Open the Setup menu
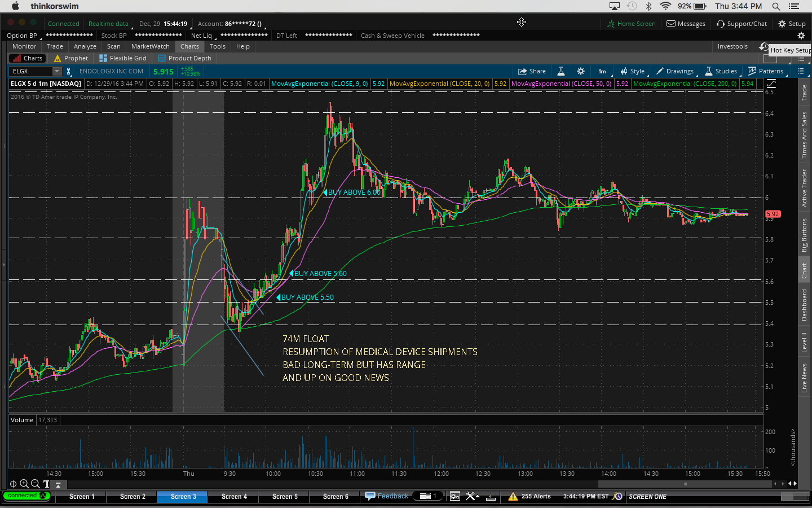 tap(792, 24)
